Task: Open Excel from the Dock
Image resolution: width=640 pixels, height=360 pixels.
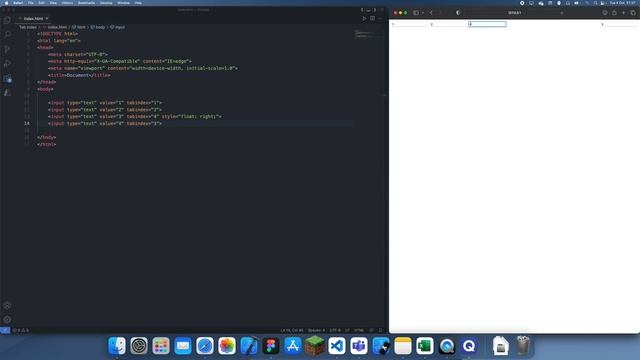Action: pos(425,346)
